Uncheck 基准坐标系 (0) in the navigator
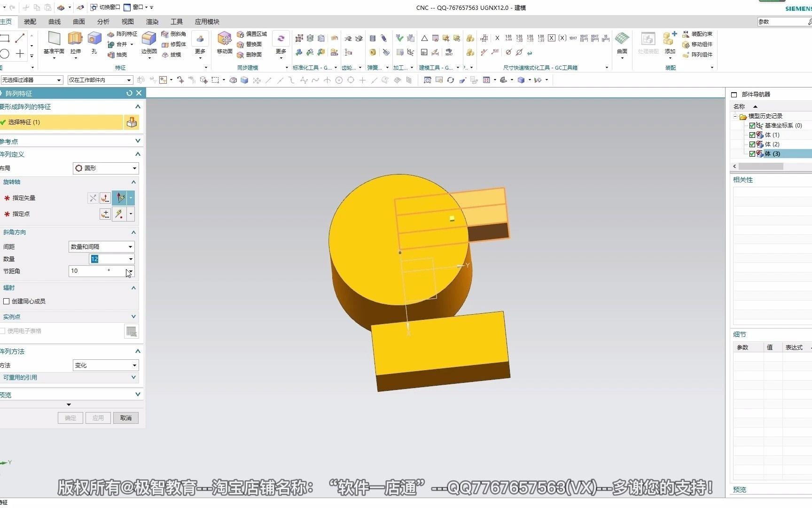 click(752, 125)
